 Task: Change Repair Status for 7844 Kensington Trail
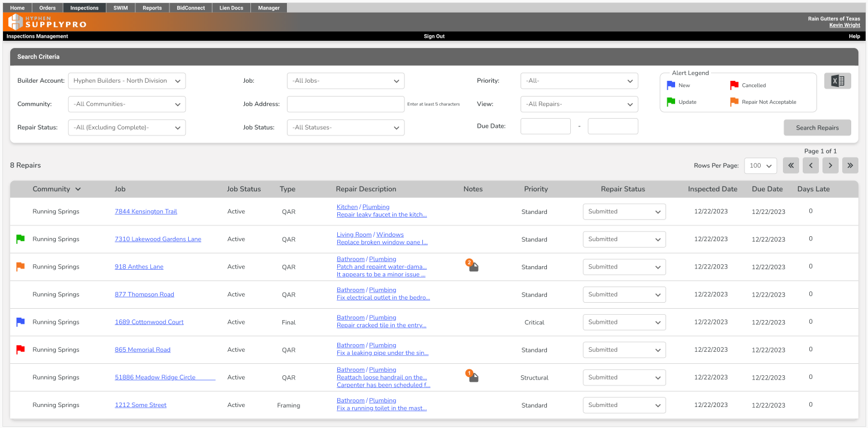click(x=624, y=211)
